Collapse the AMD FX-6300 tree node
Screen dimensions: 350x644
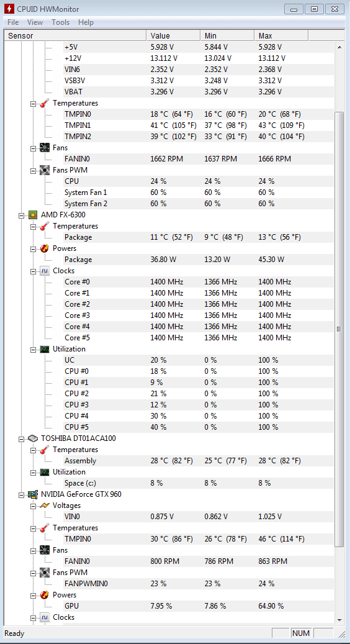pyautogui.click(x=21, y=215)
